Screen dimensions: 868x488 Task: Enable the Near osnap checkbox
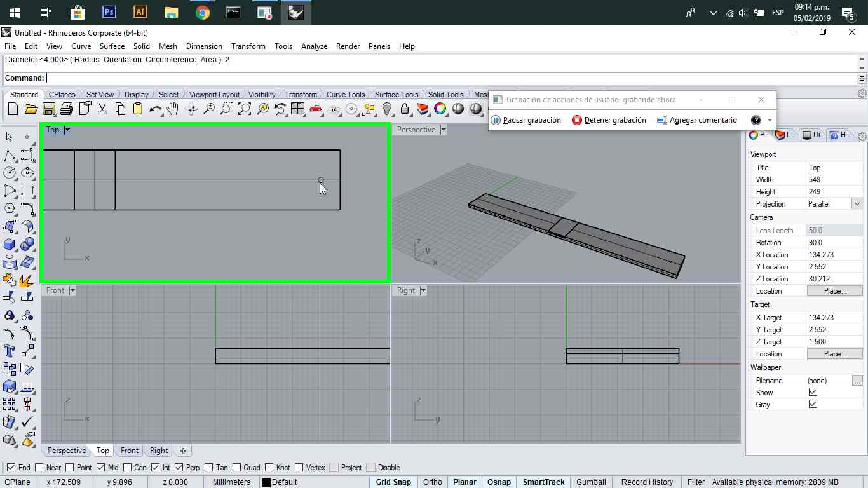40,468
